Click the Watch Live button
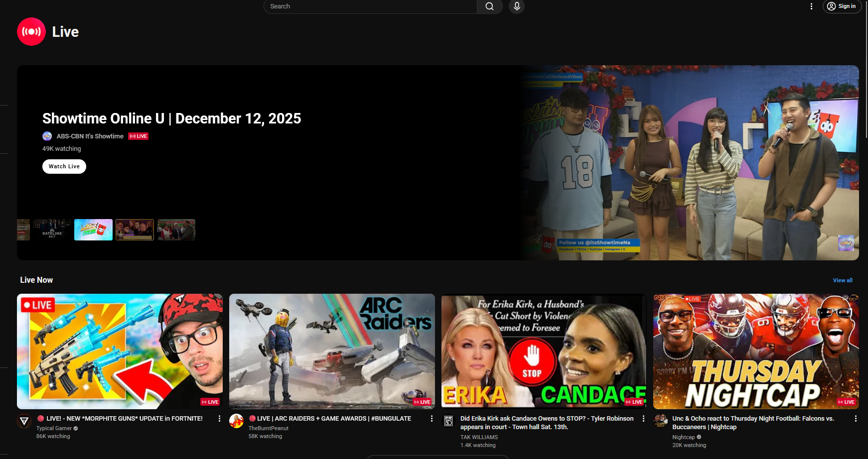 pyautogui.click(x=64, y=166)
